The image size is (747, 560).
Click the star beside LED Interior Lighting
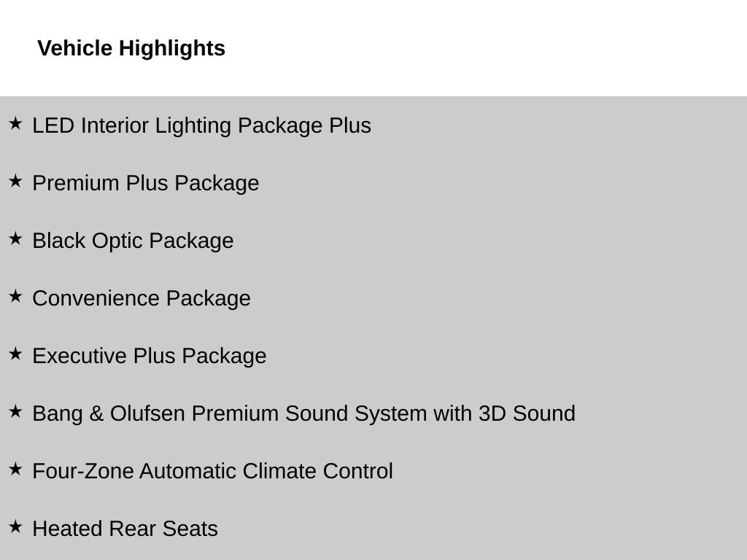[15, 123]
